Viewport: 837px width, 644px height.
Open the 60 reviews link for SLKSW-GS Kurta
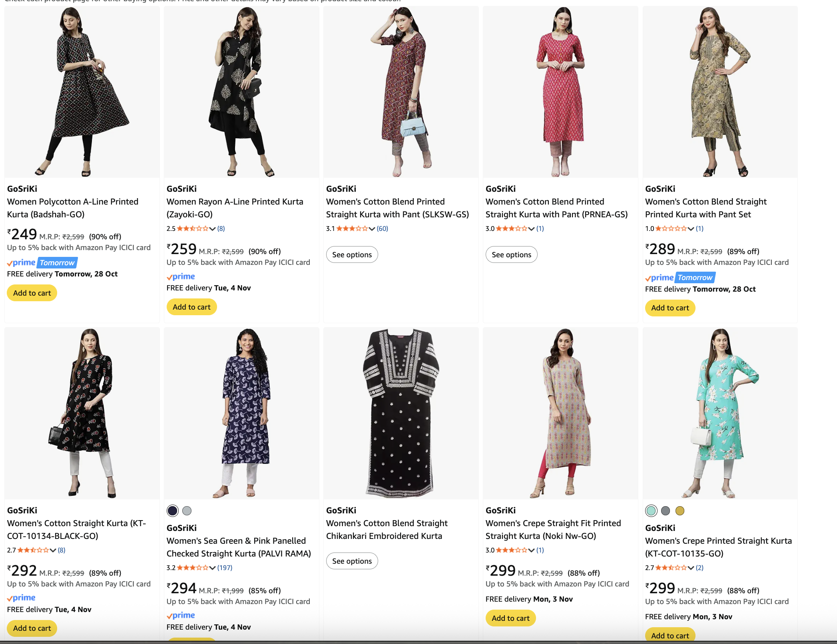click(x=383, y=229)
